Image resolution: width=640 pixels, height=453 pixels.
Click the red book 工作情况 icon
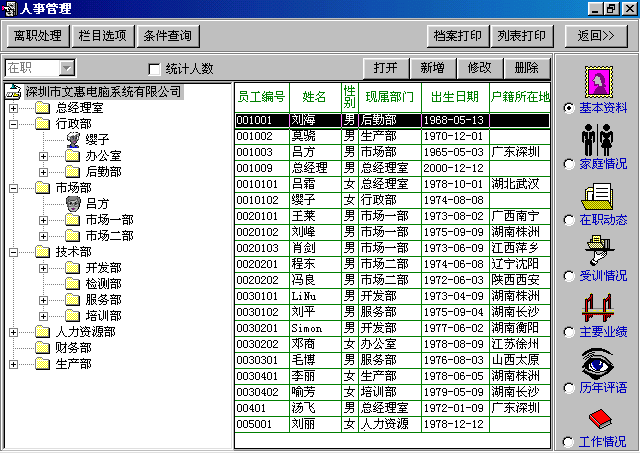[x=600, y=419]
